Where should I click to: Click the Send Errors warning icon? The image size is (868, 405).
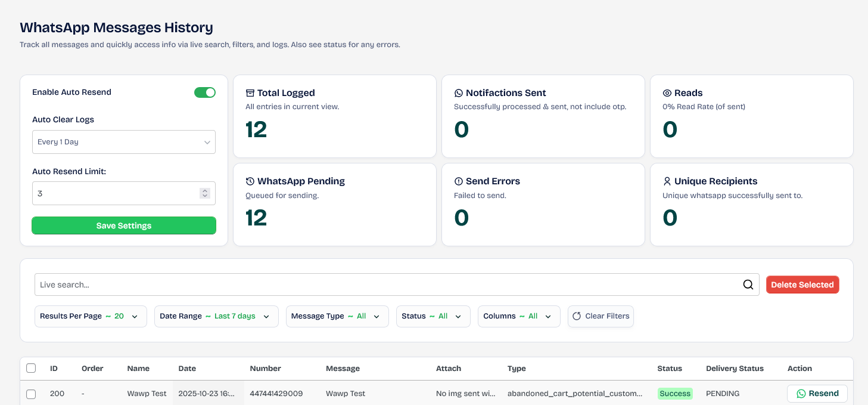pyautogui.click(x=459, y=181)
